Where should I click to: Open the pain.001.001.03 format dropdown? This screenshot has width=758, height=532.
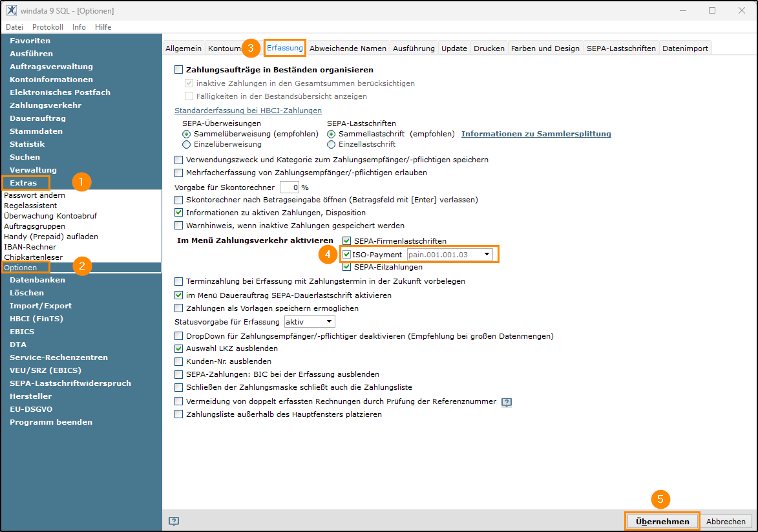(x=450, y=255)
